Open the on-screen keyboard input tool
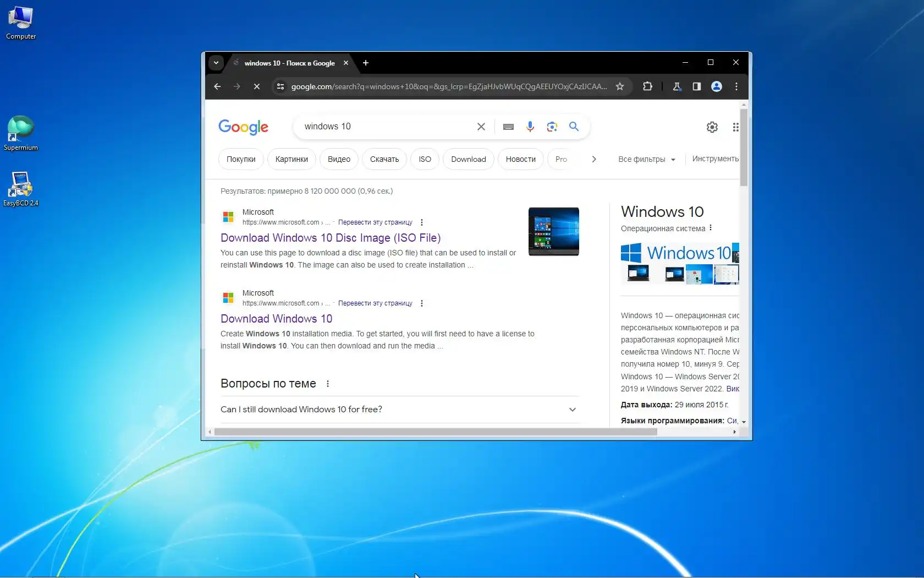 (509, 127)
